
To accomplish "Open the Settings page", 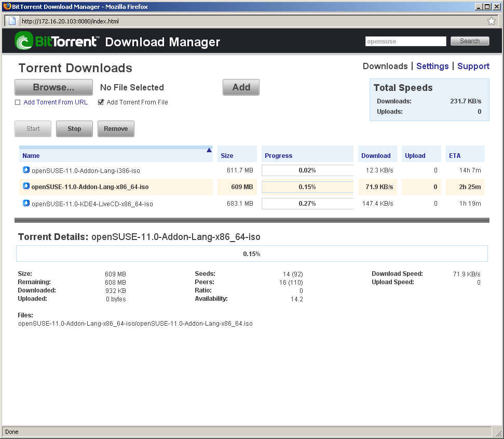I will pyautogui.click(x=432, y=66).
